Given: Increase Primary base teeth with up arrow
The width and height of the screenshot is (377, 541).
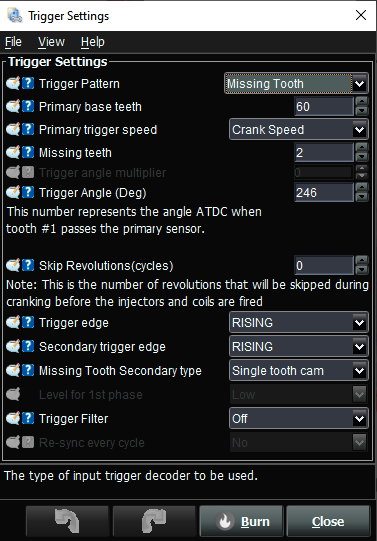Looking at the screenshot, I should coord(361,101).
